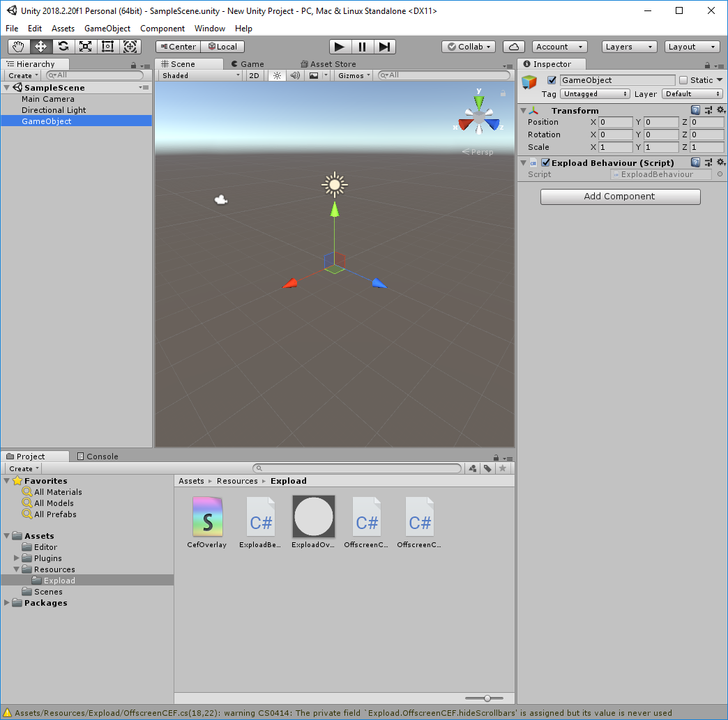Open the Hierarchy Create button

(23, 75)
